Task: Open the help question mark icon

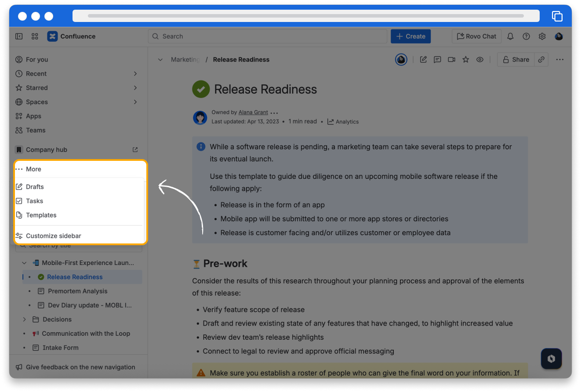Action: click(526, 36)
